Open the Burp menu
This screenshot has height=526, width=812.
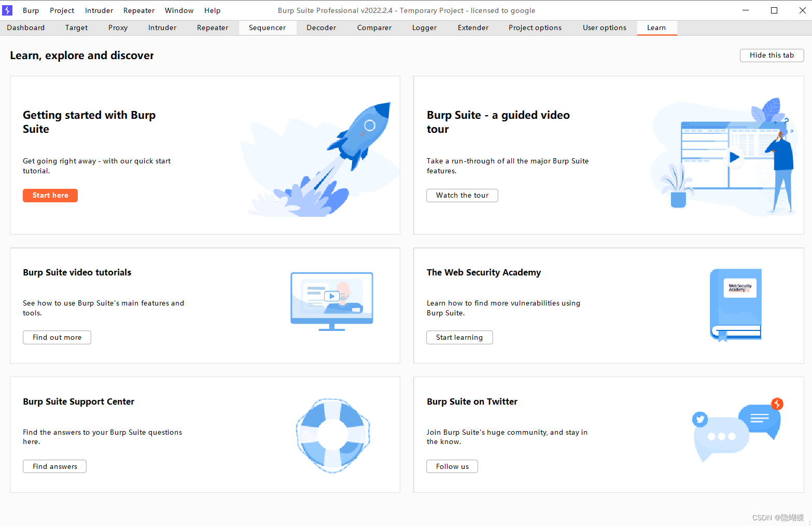(x=31, y=10)
